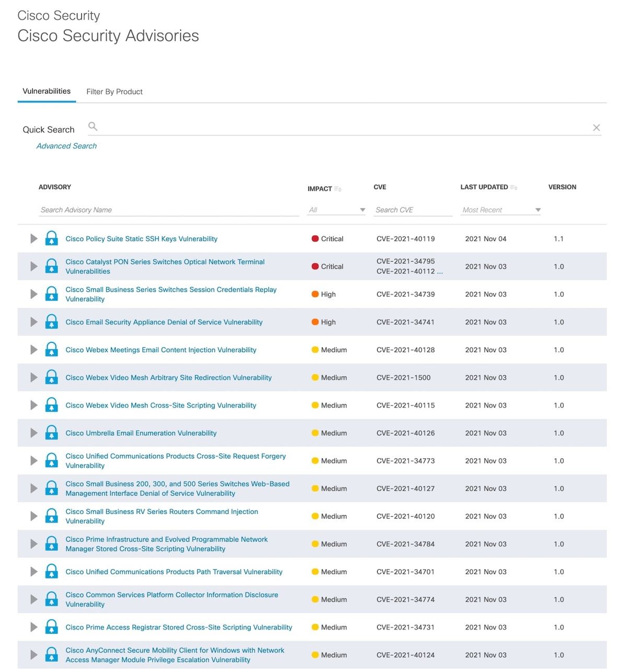
Task: Click the lock icon for Cisco Policy Suite advisory
Action: point(51,238)
